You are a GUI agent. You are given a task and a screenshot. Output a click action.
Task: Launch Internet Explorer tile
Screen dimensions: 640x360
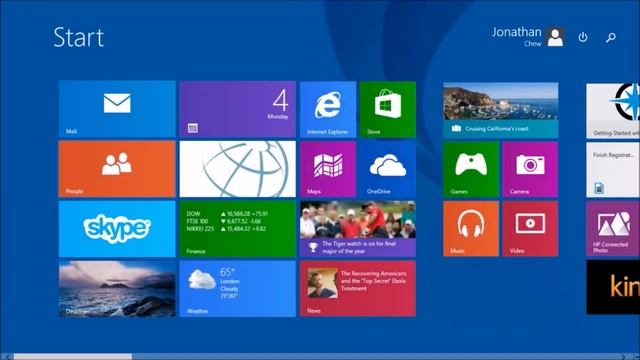pyautogui.click(x=328, y=109)
